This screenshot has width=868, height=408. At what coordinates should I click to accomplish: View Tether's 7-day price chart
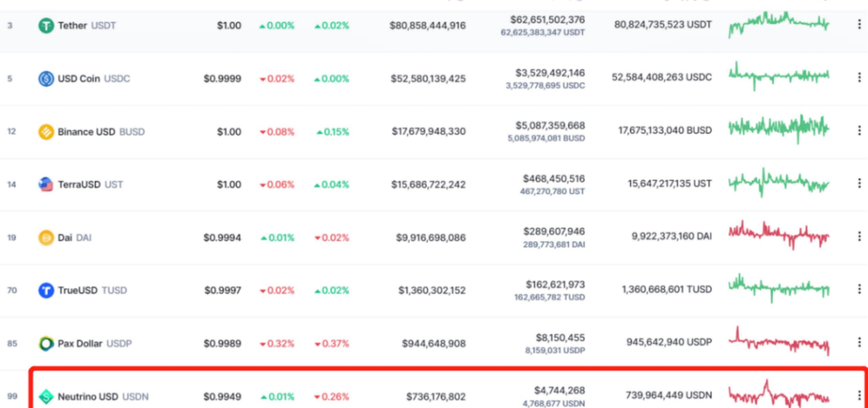pos(779,25)
